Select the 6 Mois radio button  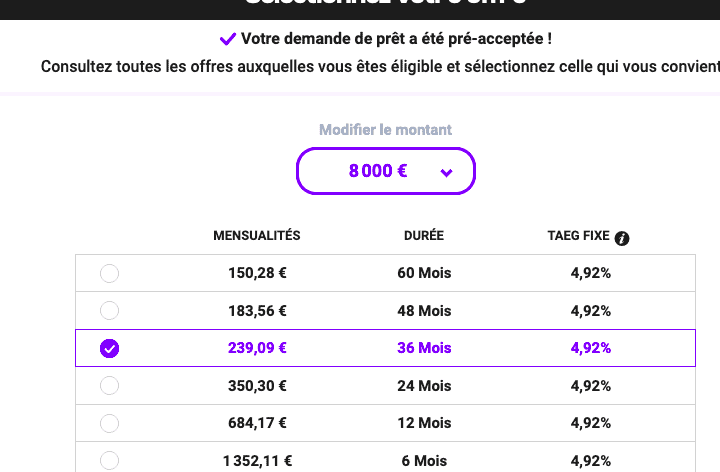pos(110,460)
